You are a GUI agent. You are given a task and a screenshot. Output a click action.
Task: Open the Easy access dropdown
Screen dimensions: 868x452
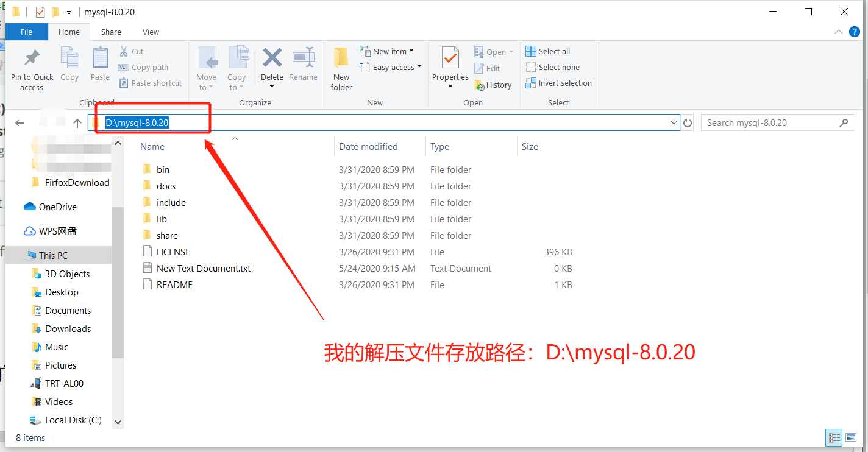coord(391,67)
